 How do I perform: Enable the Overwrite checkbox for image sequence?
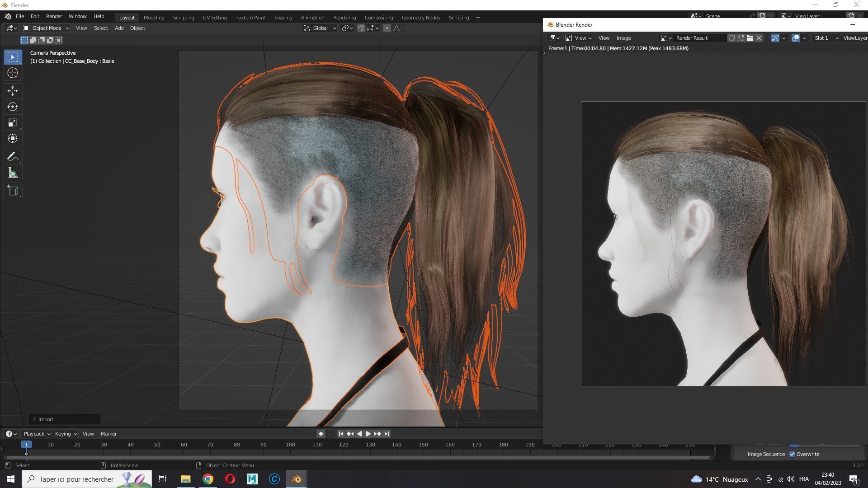click(x=792, y=454)
